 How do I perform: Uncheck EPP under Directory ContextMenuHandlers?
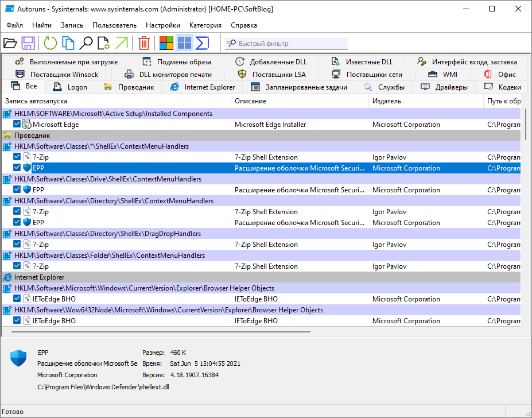point(17,222)
